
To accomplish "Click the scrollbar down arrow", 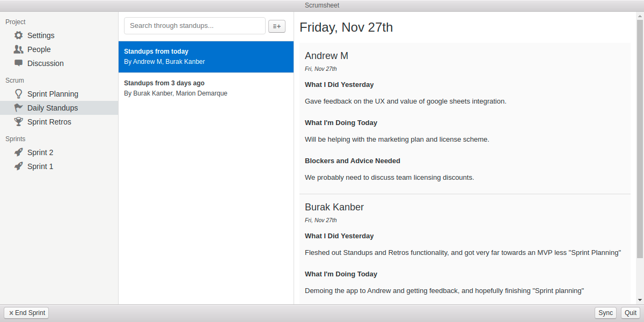I will coord(640,300).
